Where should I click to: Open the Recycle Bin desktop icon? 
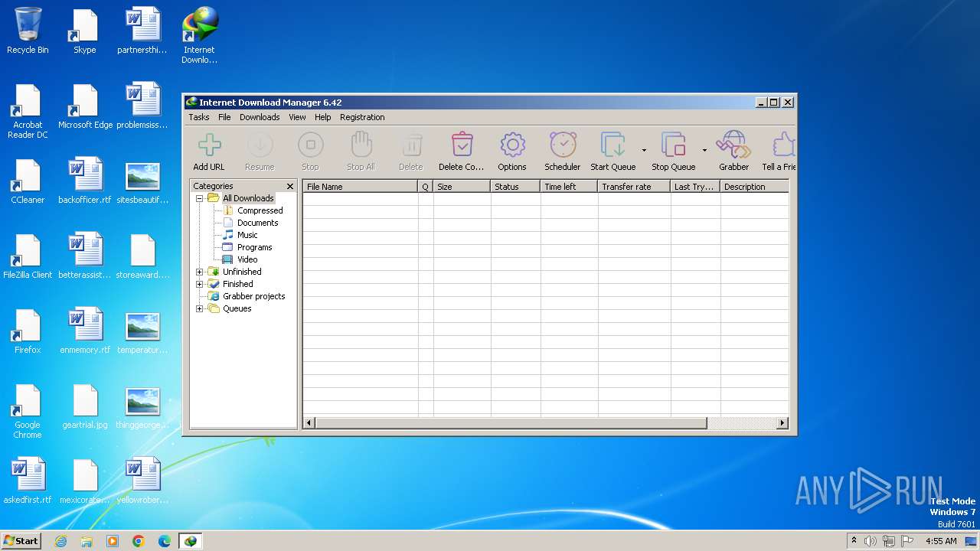tap(28, 31)
